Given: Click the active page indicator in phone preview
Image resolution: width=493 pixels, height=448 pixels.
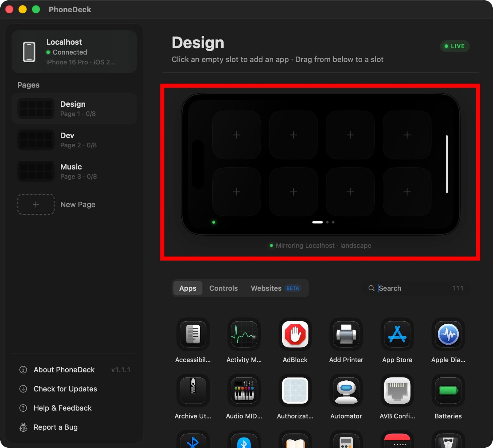Looking at the screenshot, I should click(317, 222).
